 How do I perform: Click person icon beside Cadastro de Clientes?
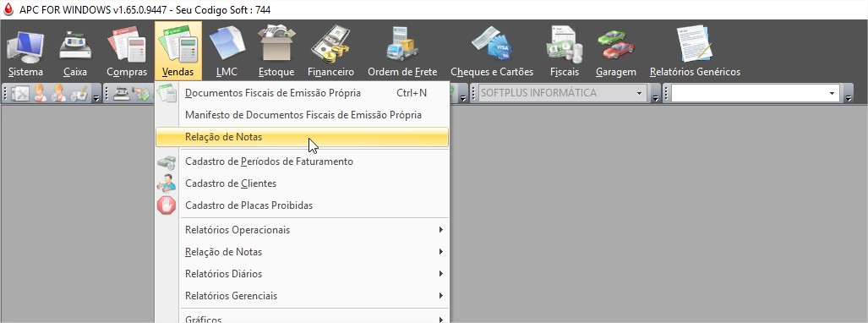click(166, 183)
